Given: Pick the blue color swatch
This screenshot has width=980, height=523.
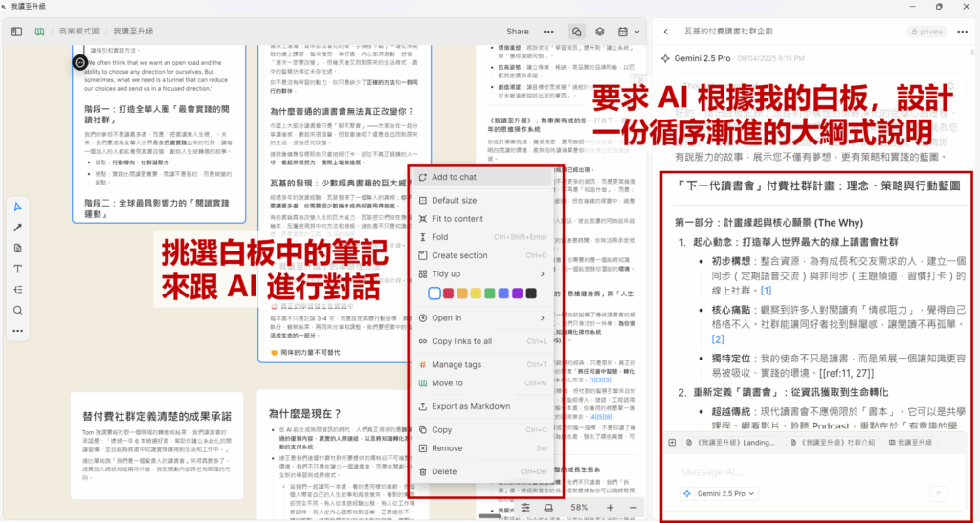Looking at the screenshot, I should pos(503,294).
